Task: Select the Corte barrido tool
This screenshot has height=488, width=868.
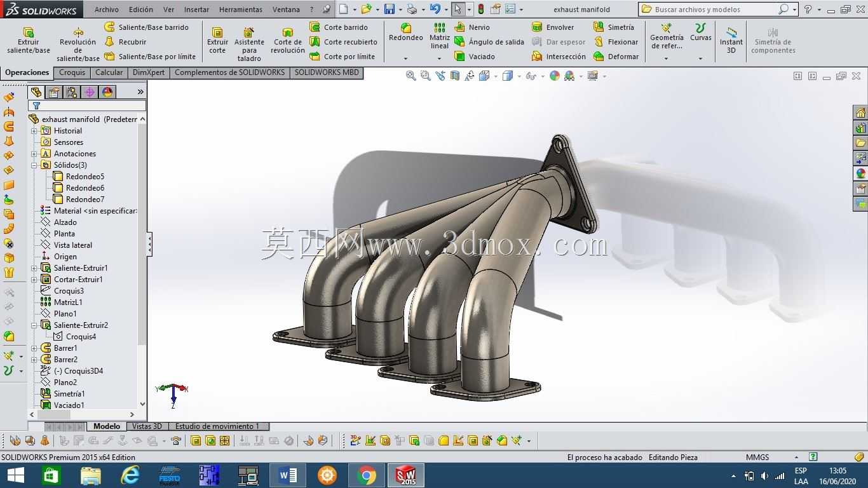Action: (x=339, y=27)
